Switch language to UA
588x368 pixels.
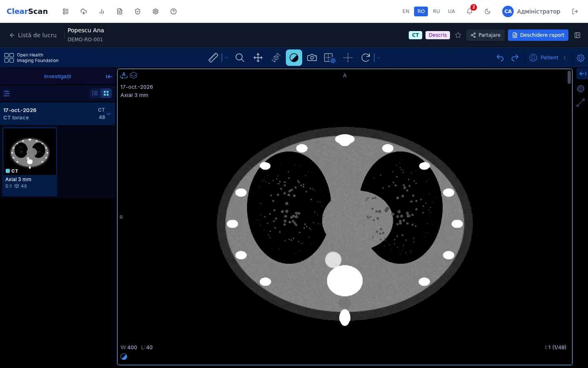[x=452, y=11]
